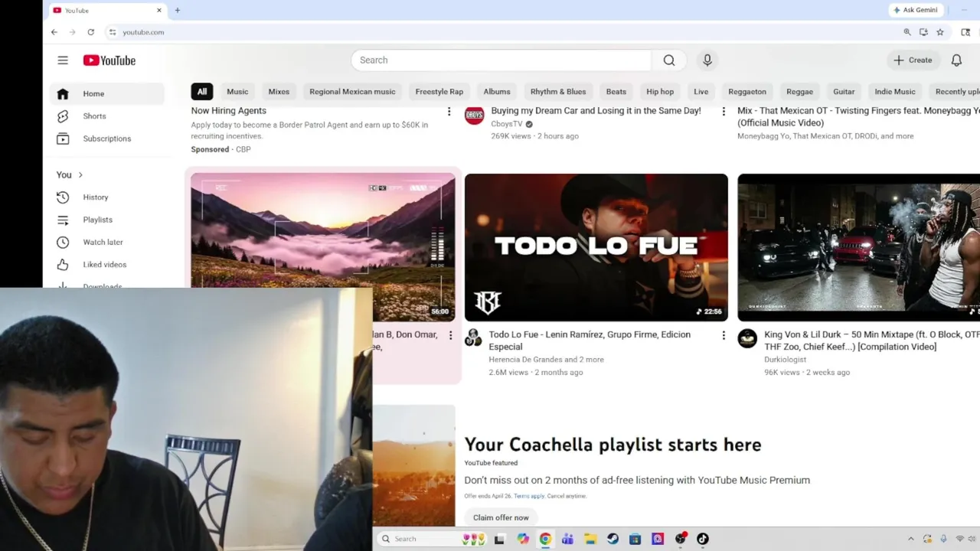The height and width of the screenshot is (551, 980).
Task: Click the Create button
Action: tap(913, 60)
